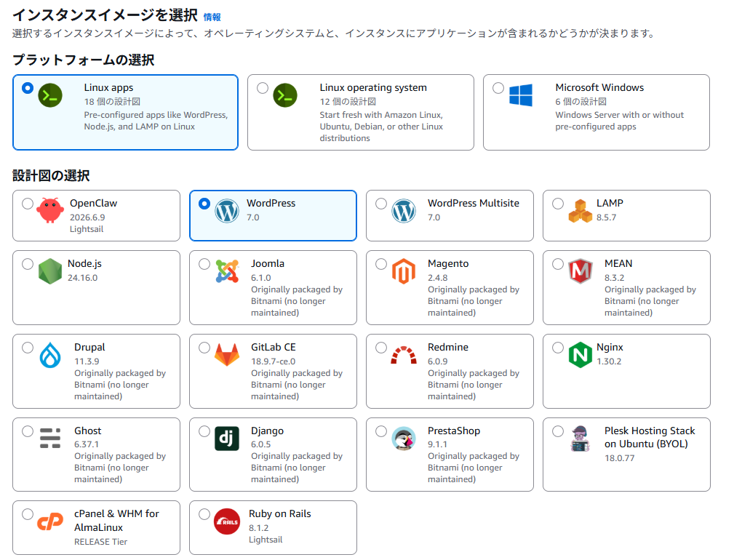Screen dimensions: 734x560
Task: Click the '8.5.7' LAMP version text
Action: tap(606, 217)
